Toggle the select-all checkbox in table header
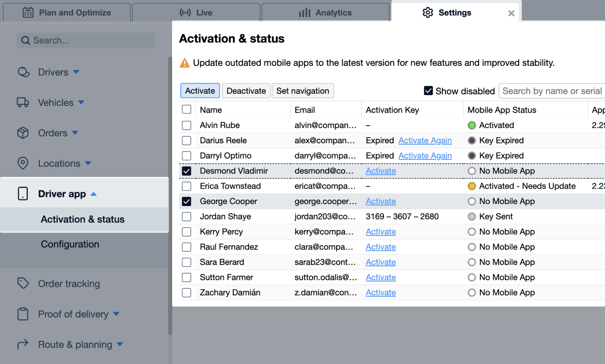Screen dimensions: 605x364 pos(186,110)
